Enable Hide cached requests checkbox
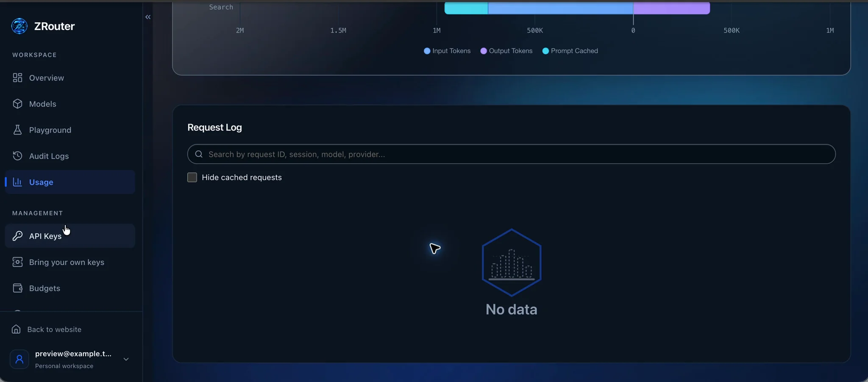Image resolution: width=868 pixels, height=382 pixels. pyautogui.click(x=192, y=177)
